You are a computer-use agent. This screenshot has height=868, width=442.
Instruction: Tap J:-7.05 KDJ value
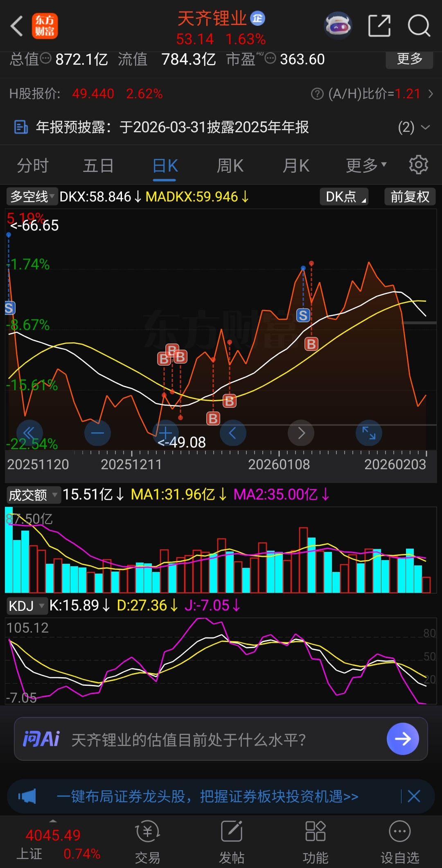tap(212, 606)
